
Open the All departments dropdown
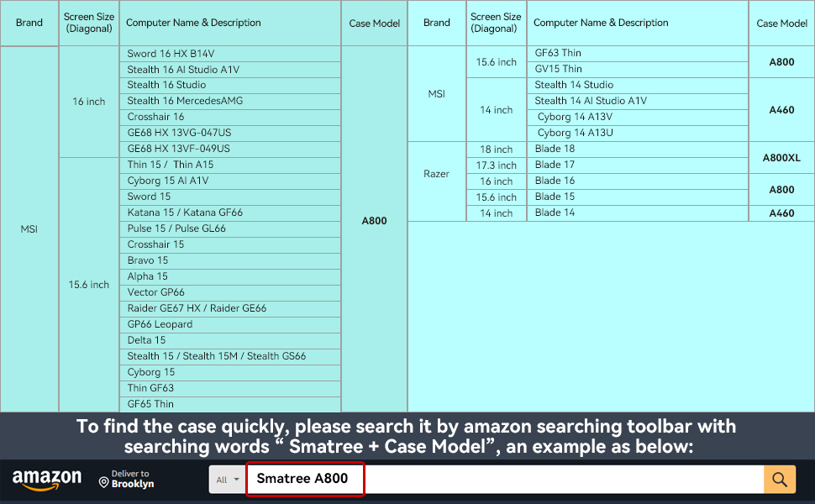227,480
